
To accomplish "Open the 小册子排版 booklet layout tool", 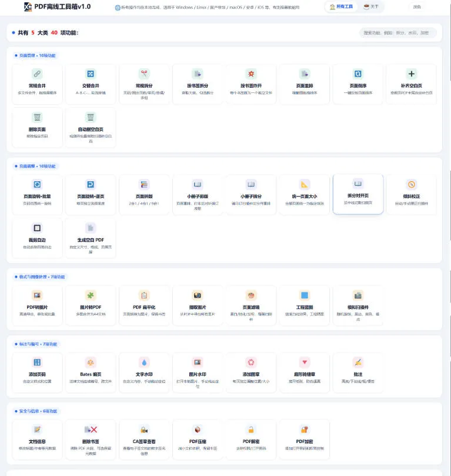I will click(x=198, y=195).
